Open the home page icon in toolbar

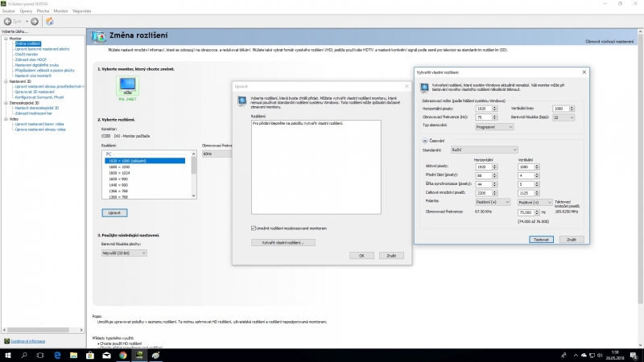tap(50, 22)
